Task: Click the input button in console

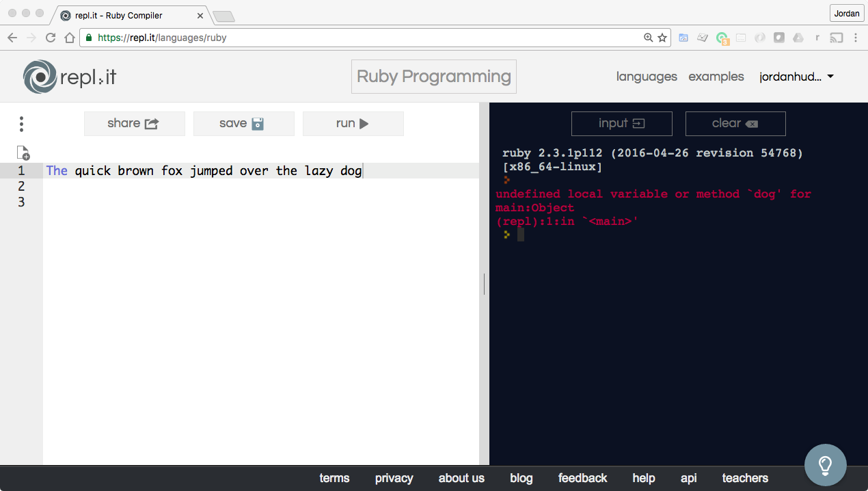Action: coord(621,124)
